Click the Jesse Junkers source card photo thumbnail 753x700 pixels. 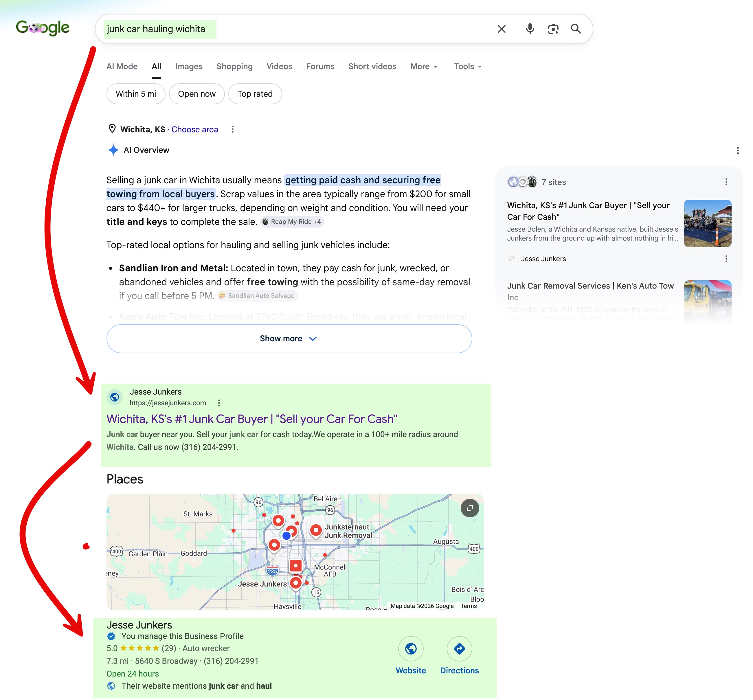[x=708, y=223]
